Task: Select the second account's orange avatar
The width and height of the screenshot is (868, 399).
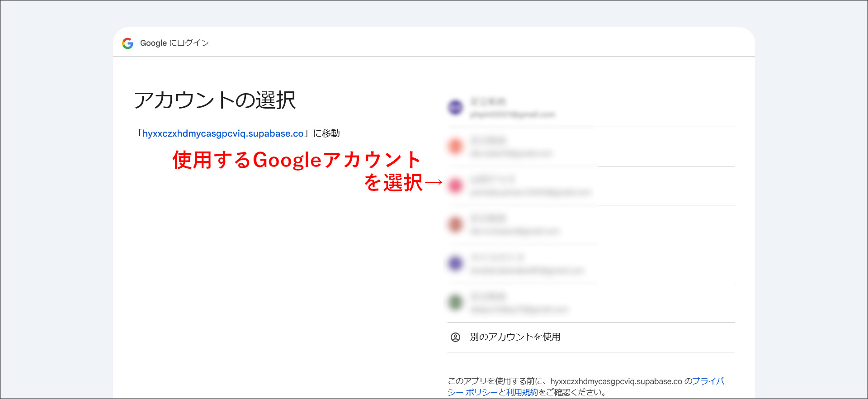Action: pos(455,146)
